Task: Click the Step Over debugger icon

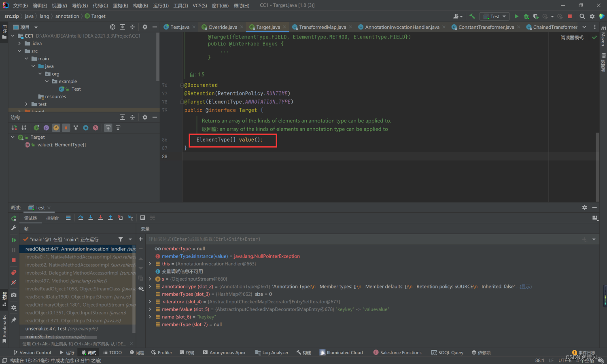Action: point(81,218)
